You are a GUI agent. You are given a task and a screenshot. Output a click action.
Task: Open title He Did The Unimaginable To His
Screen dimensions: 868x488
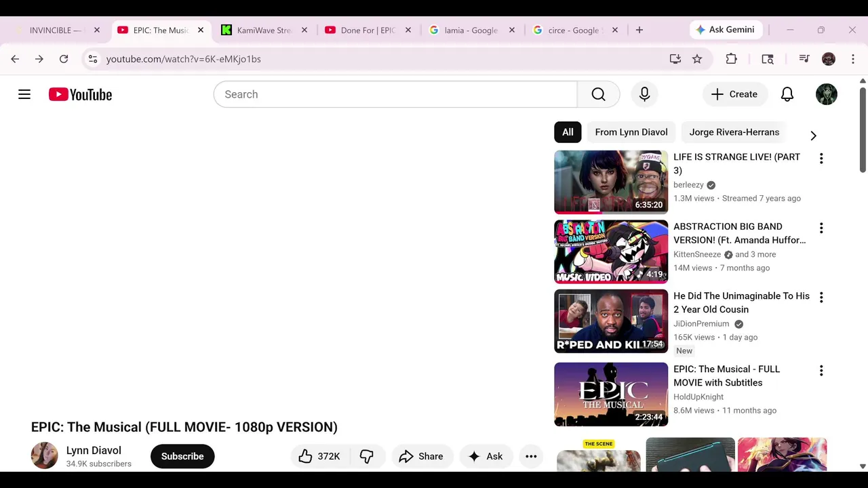tap(741, 302)
